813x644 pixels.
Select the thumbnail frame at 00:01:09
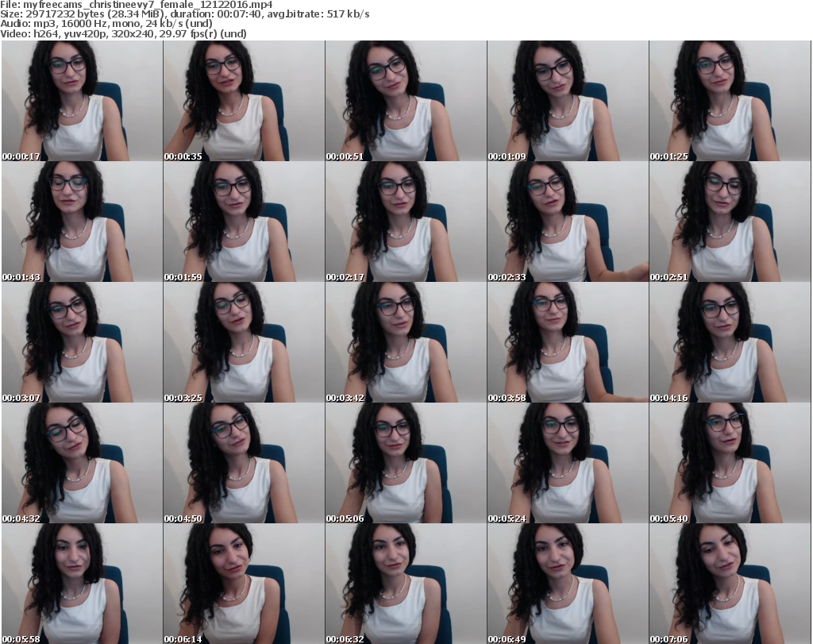coord(567,101)
